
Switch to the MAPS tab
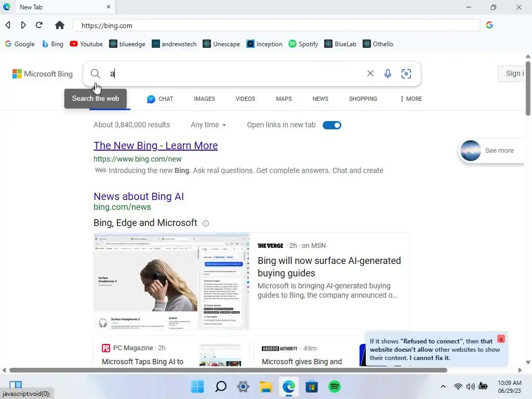coord(284,99)
